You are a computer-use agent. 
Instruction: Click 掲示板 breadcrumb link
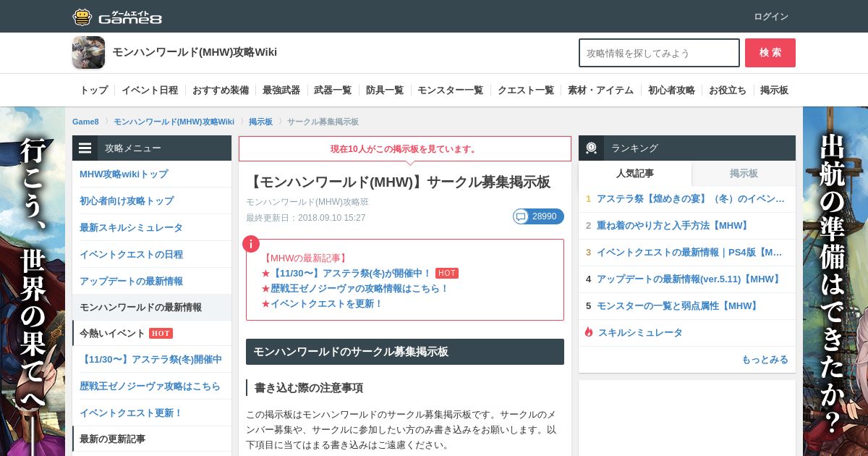pos(260,122)
